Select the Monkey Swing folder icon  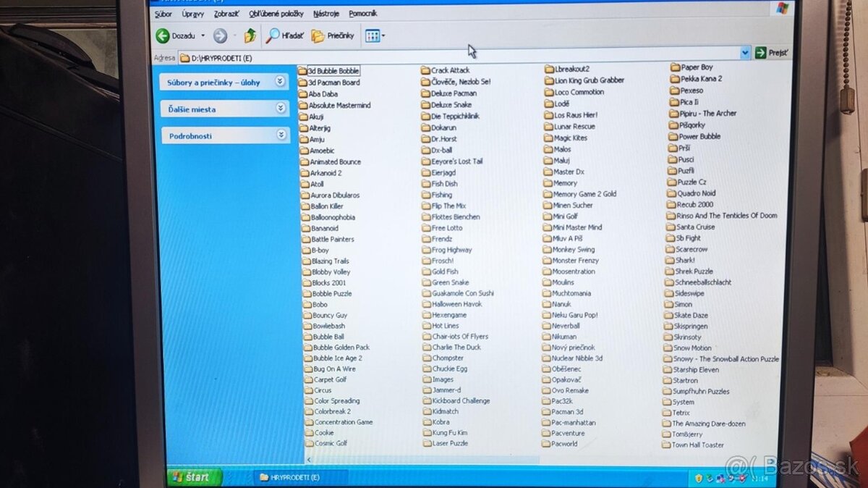click(548, 250)
